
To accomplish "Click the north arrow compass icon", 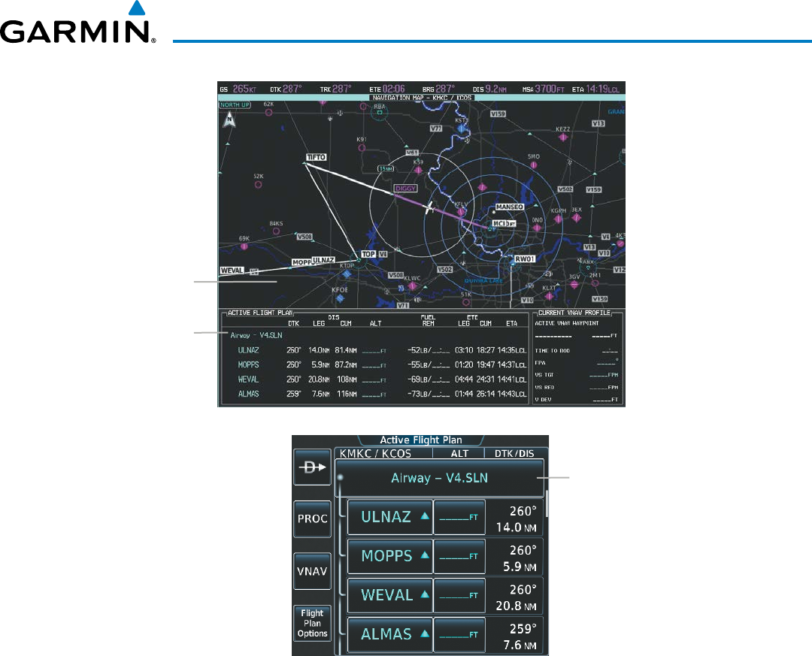I will [x=229, y=120].
